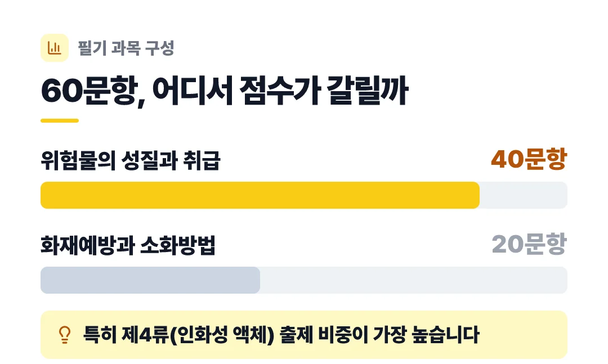Select the 필기 과목 구성 label
Viewport: 608px width, 364px height.
126,48
